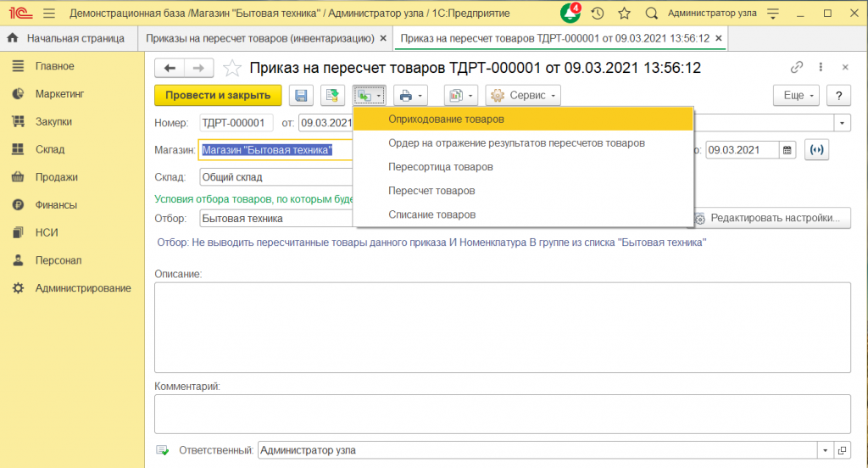Click inside the Комментарий text area
The width and height of the screenshot is (868, 468).
tap(502, 414)
